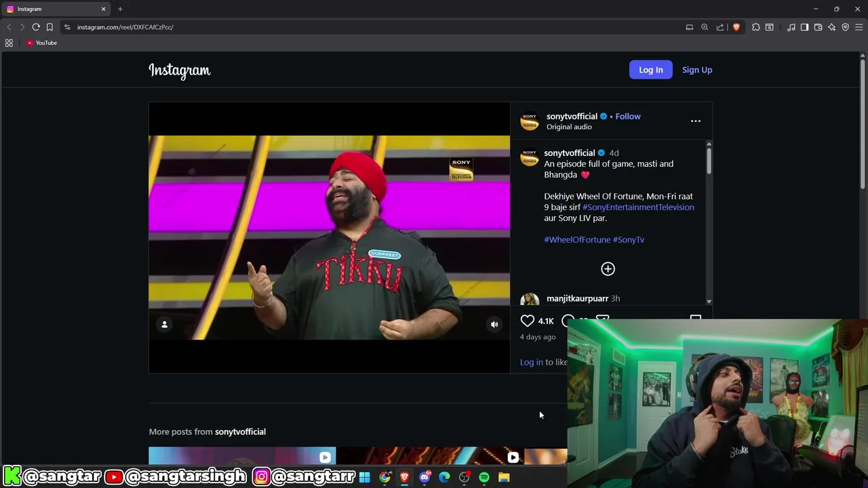The height and width of the screenshot is (488, 868).
Task: Load more comments with the plus circle
Action: (x=608, y=269)
